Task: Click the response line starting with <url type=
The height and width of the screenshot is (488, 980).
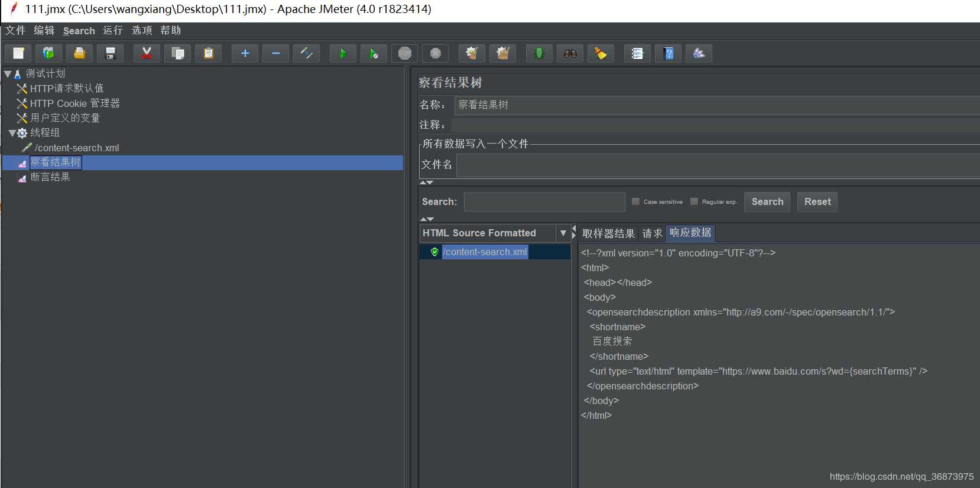Action: pos(758,371)
